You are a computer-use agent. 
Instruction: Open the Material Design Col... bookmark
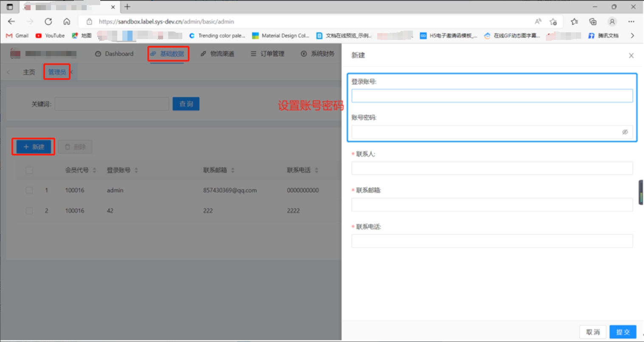281,36
